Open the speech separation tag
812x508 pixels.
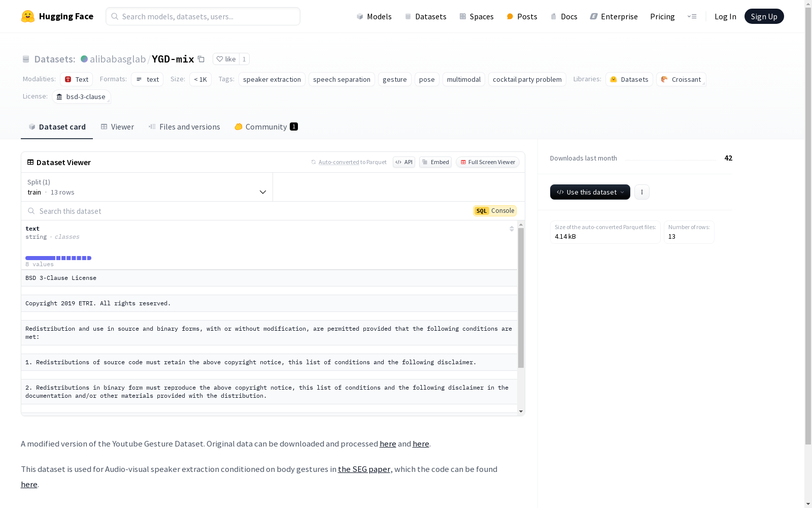tap(342, 79)
